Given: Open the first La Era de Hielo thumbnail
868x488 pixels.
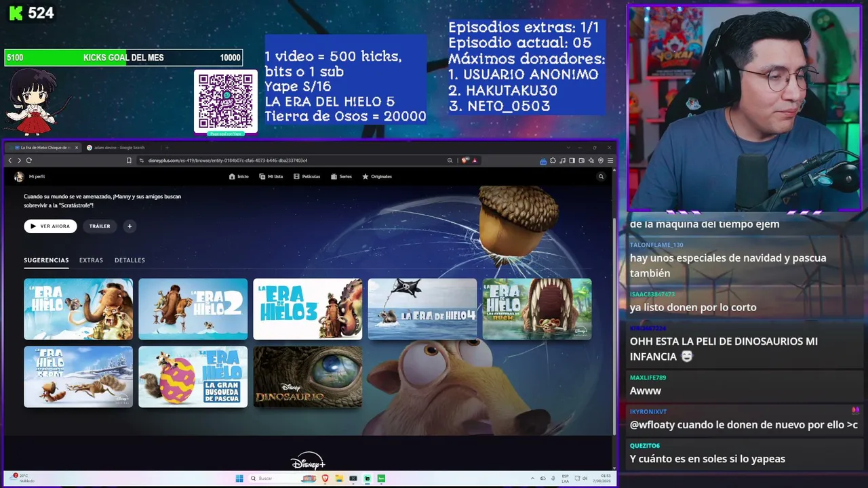Looking at the screenshot, I should pos(79,309).
